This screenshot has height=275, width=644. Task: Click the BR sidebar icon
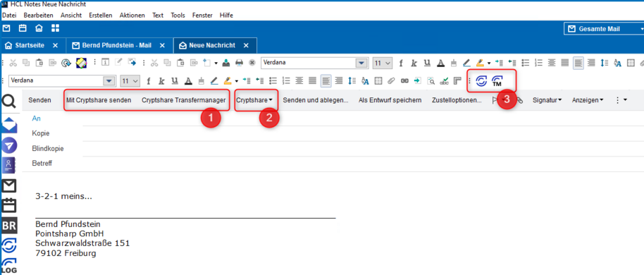(9, 226)
